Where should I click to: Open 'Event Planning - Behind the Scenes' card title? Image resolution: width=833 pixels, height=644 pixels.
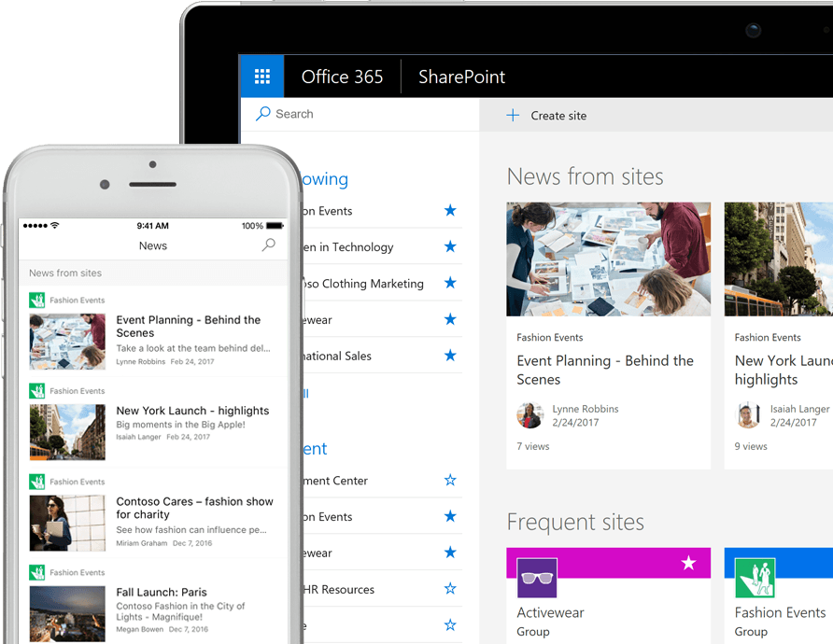(605, 370)
